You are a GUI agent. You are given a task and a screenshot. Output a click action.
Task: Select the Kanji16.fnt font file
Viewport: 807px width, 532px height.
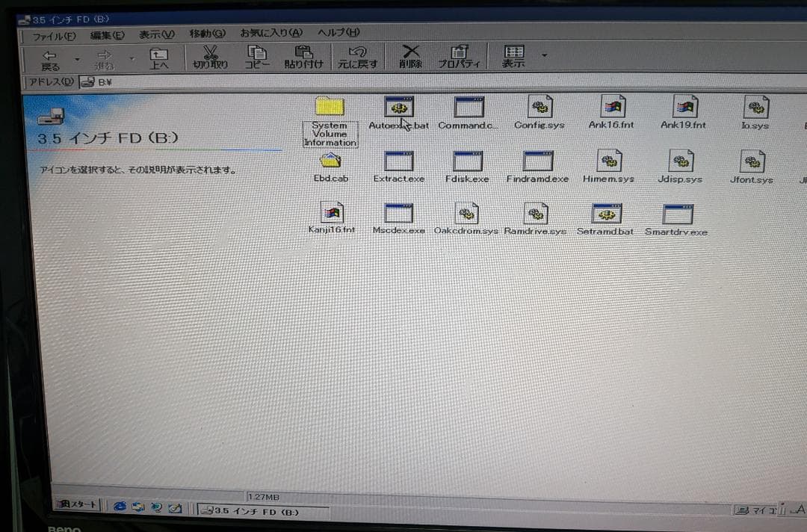click(331, 213)
